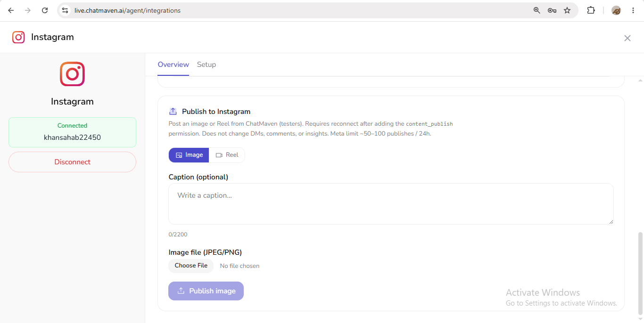Select the Reel post type

tap(227, 155)
